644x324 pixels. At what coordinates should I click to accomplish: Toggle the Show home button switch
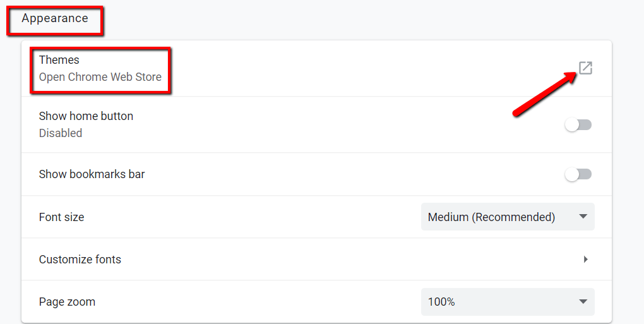pos(578,124)
